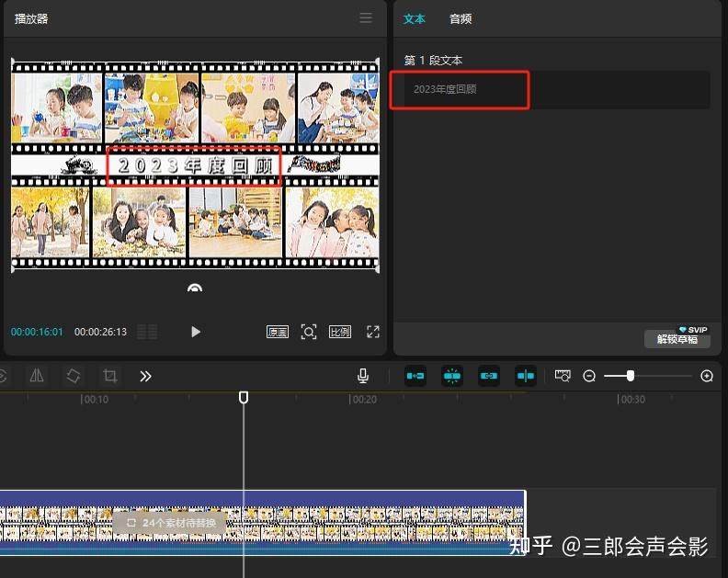Toggle main track magnet snapping
Image resolution: width=728 pixels, height=578 pixels.
coord(415,376)
